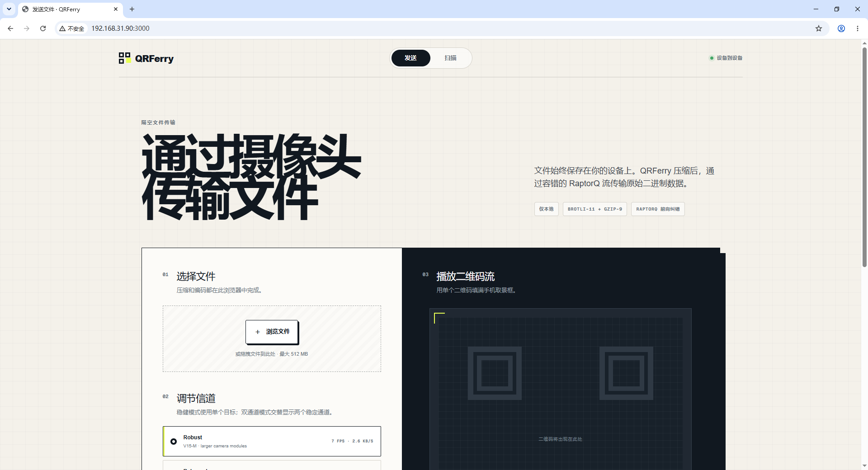Click the 设备到设备 status indicator

[x=726, y=58]
